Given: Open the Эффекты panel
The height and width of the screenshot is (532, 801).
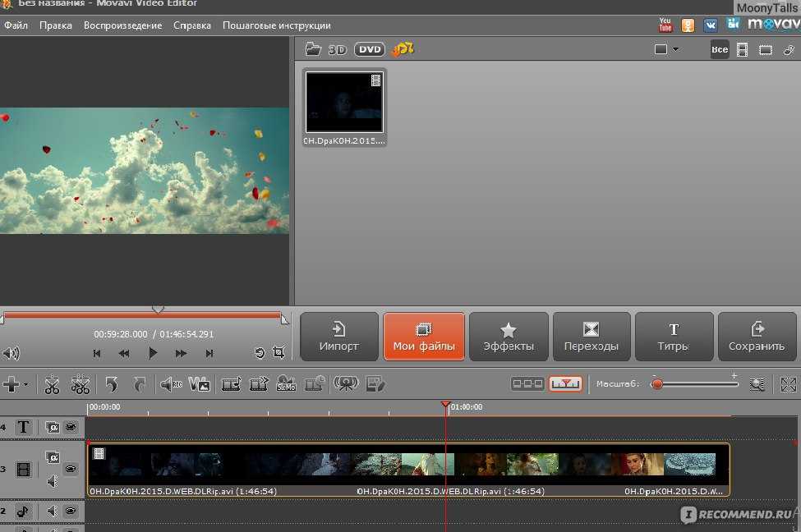Looking at the screenshot, I should pyautogui.click(x=509, y=337).
